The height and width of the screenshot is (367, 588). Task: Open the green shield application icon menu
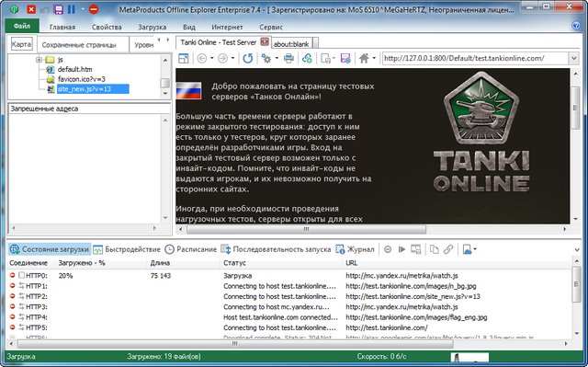tap(15, 9)
